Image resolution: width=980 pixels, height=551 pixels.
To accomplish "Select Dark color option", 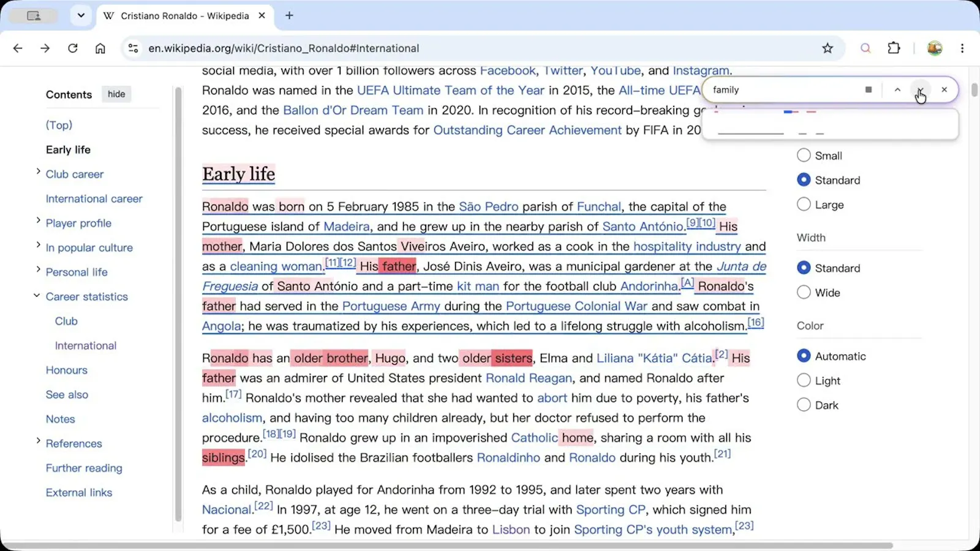I will 804,405.
